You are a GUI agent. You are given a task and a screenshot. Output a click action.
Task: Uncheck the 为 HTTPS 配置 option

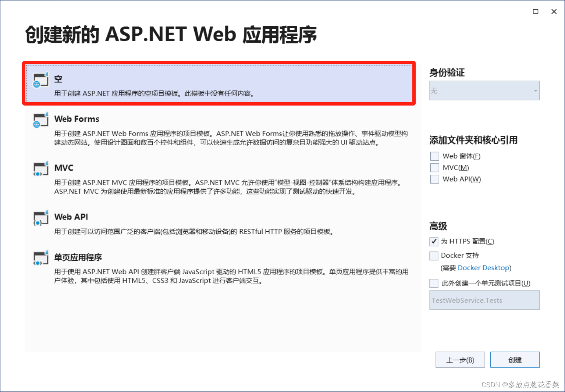[x=434, y=242]
